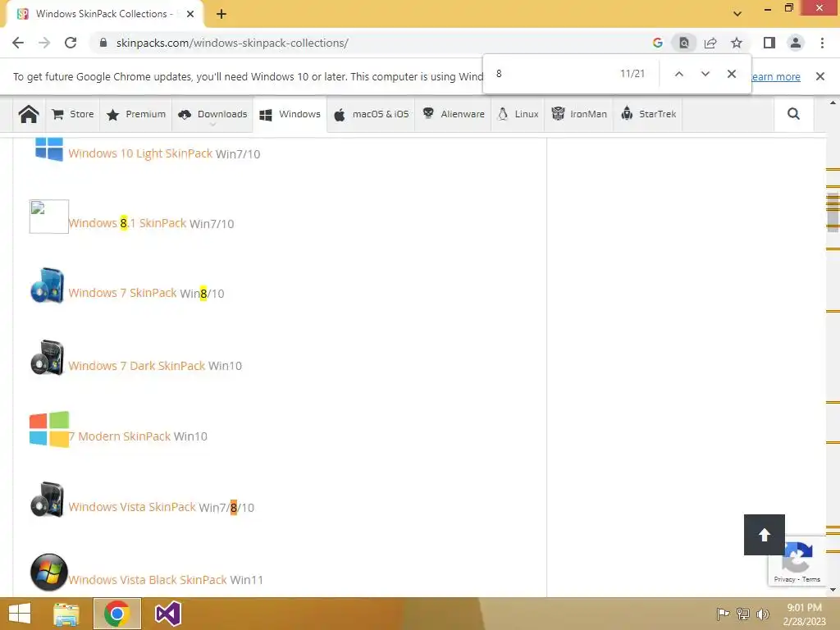Click the scroll-to-top arrow button
This screenshot has width=840, height=630.
coord(765,535)
